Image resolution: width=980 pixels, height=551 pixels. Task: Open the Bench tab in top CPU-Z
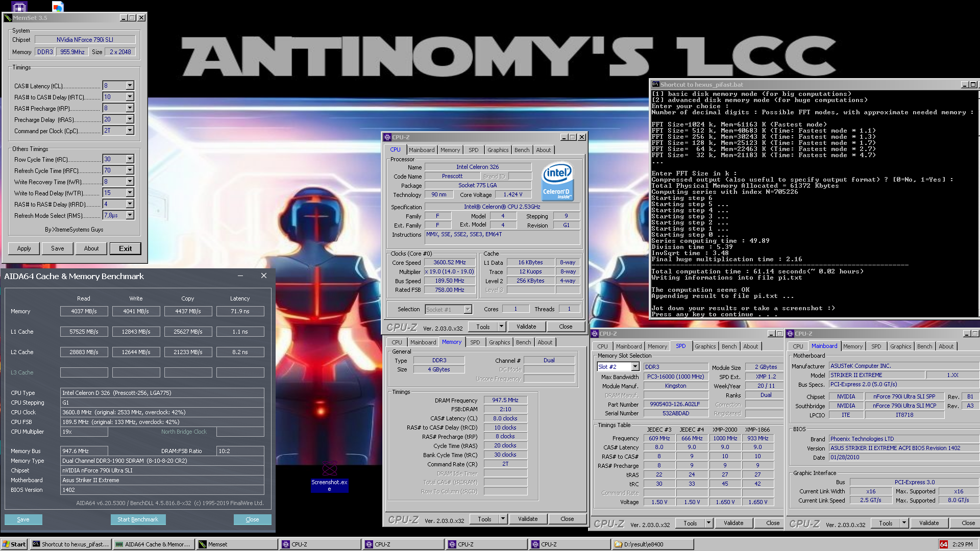(521, 150)
